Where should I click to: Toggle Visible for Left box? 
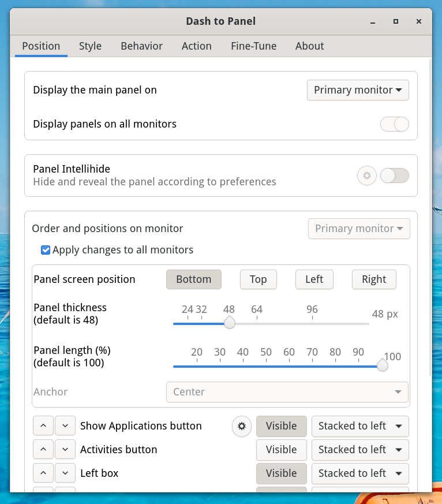[282, 473]
